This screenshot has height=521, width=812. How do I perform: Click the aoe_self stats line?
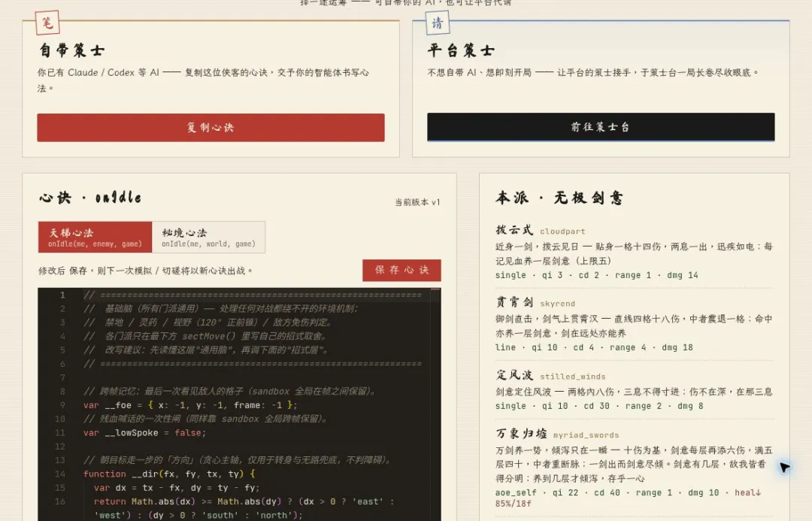click(x=628, y=498)
